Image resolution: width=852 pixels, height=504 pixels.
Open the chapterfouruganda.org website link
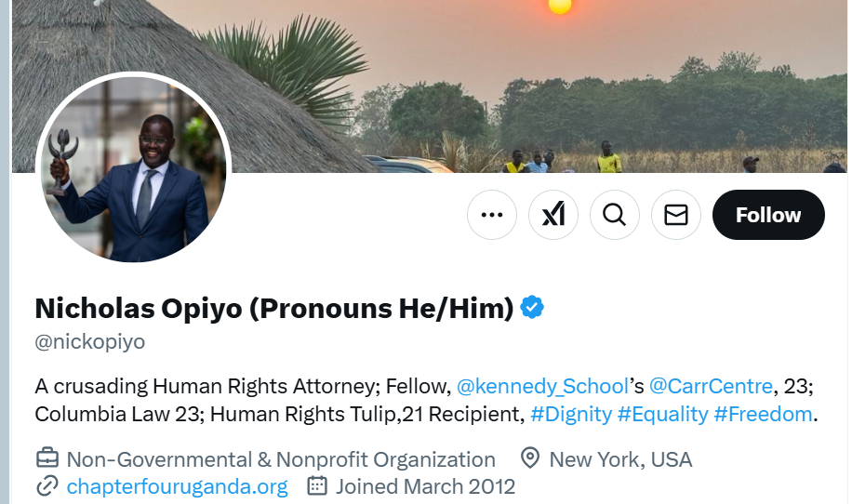[x=177, y=485]
